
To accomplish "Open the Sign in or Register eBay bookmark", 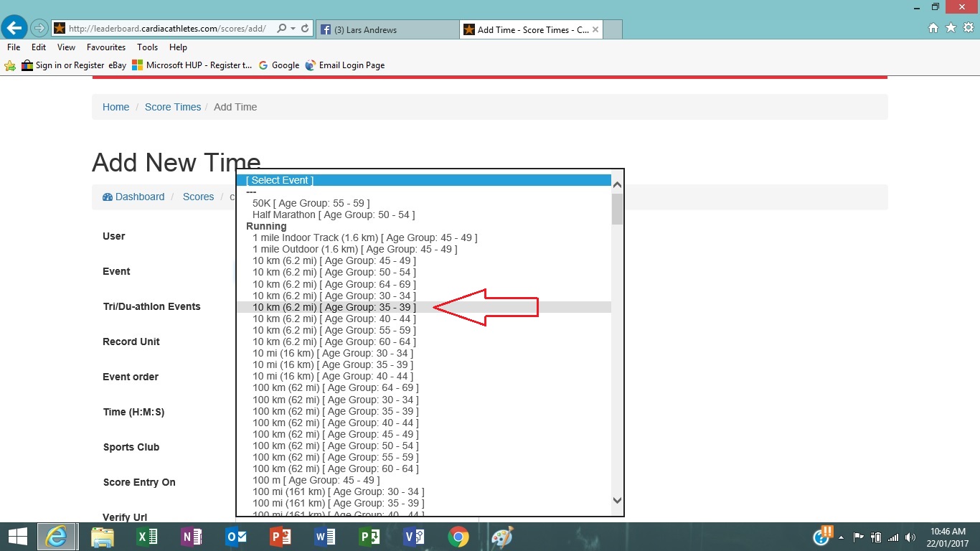I will tap(74, 65).
